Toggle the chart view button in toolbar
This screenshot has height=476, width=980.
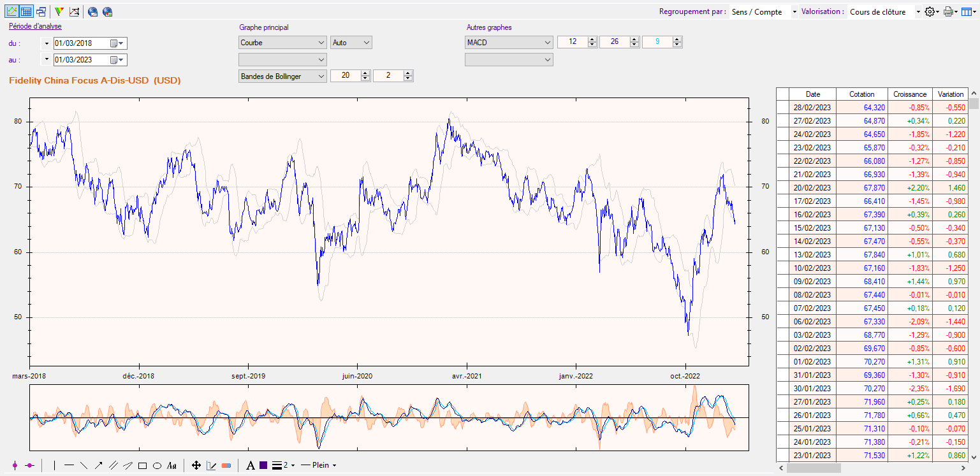(x=11, y=11)
